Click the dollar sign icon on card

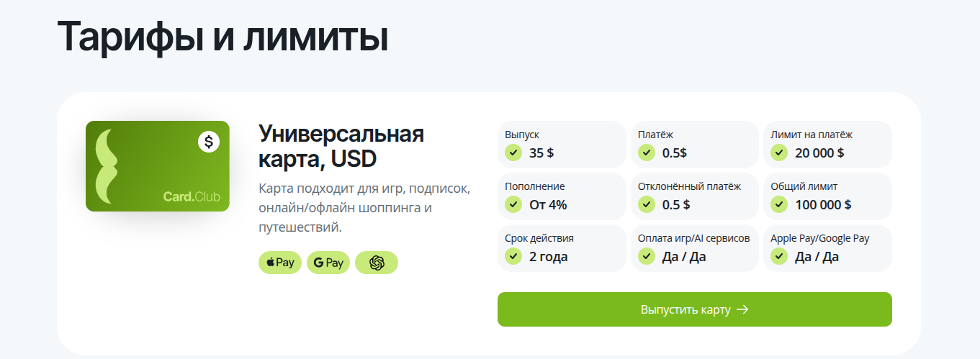click(x=209, y=142)
